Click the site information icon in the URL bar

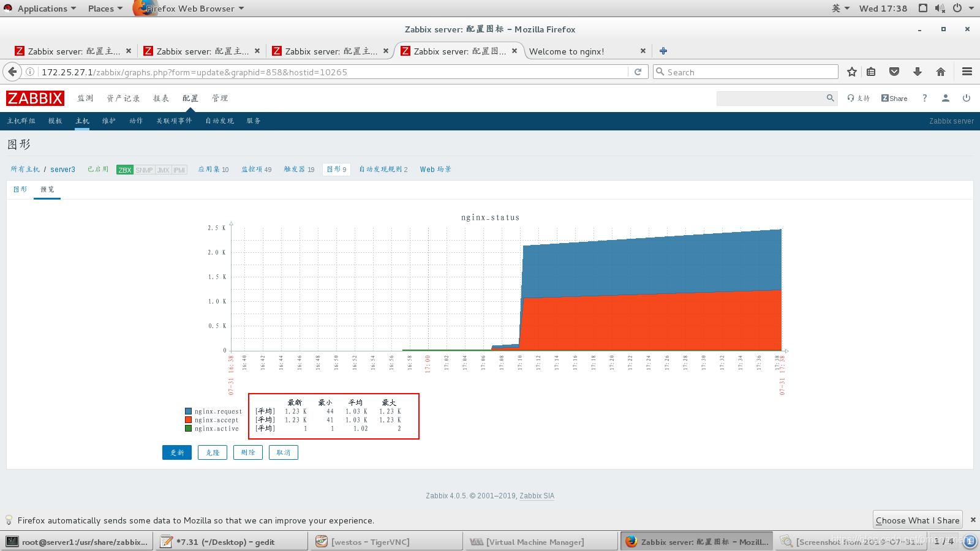[29, 72]
